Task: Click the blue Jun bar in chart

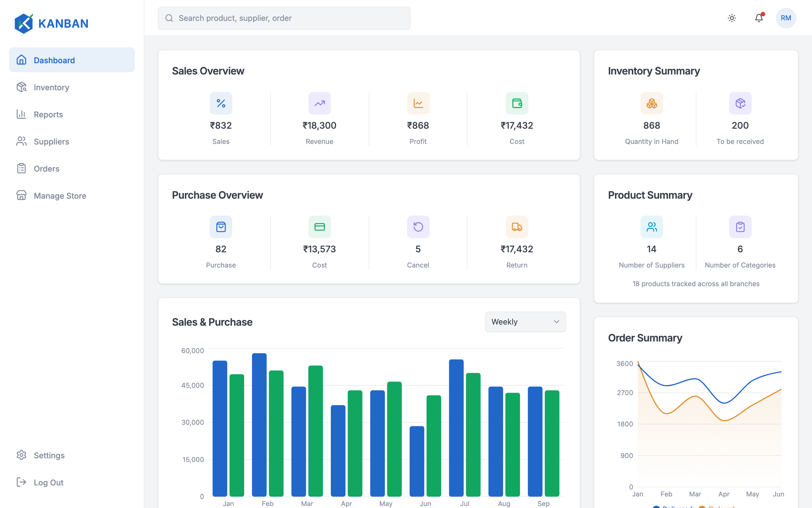Action: tap(417, 461)
